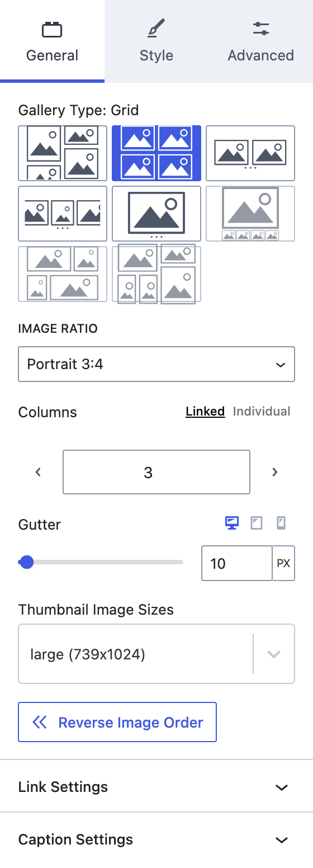Increase columns with the right arrow
Image resolution: width=313 pixels, height=868 pixels.
pyautogui.click(x=274, y=472)
